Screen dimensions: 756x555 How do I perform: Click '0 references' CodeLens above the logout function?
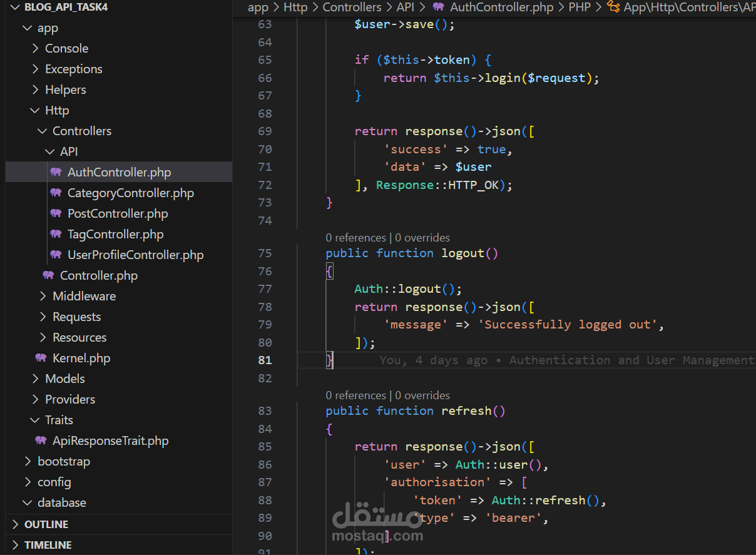[x=356, y=238]
